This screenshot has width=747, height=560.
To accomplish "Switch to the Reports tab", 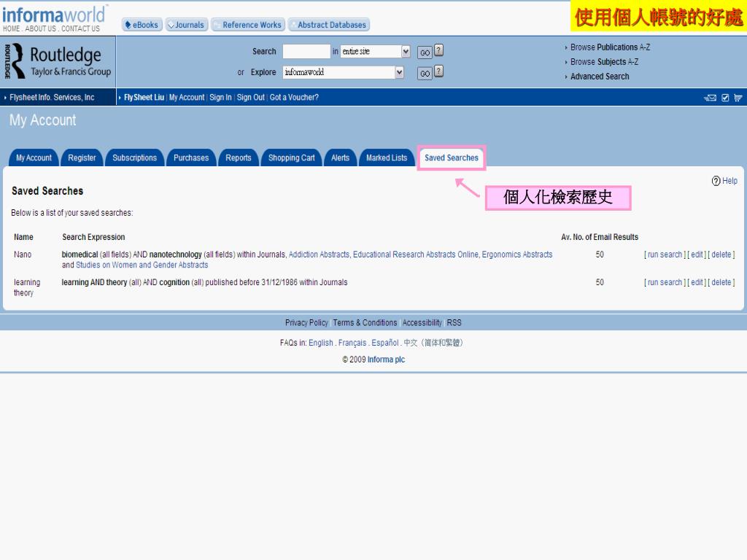I will (239, 157).
